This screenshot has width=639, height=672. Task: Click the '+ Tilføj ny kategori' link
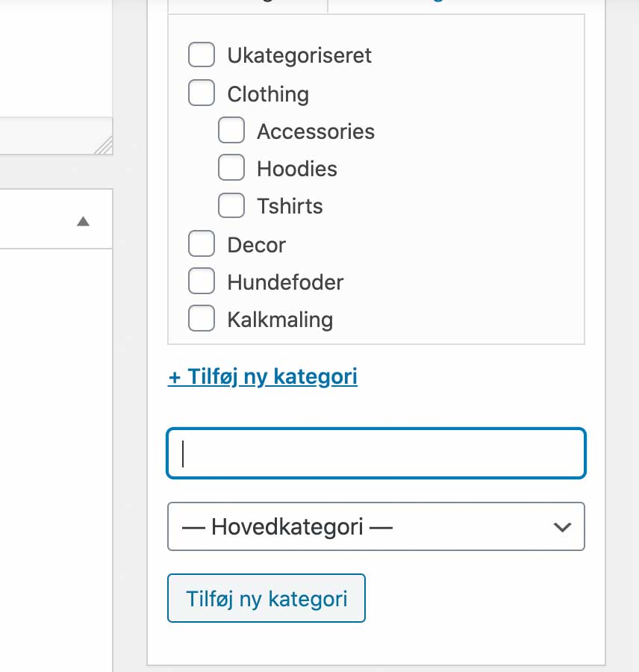tap(263, 376)
